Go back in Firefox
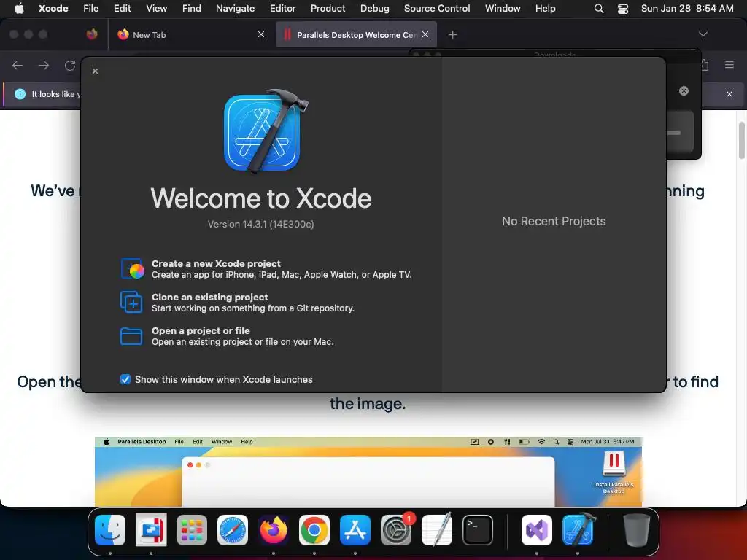The width and height of the screenshot is (747, 560). (18, 65)
